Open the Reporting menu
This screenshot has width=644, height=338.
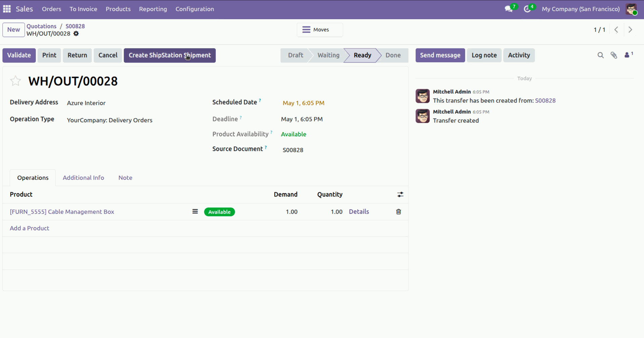point(153,9)
